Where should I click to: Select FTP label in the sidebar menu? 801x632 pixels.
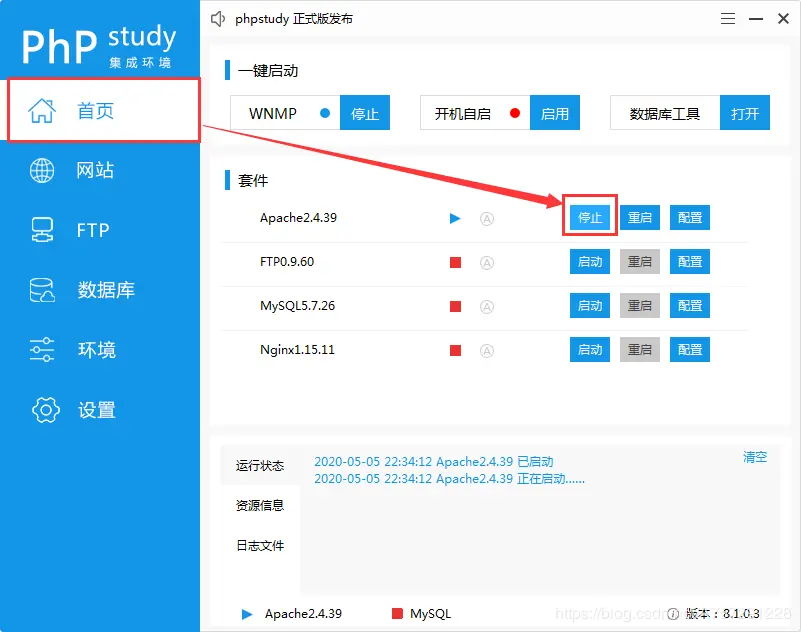point(93,230)
